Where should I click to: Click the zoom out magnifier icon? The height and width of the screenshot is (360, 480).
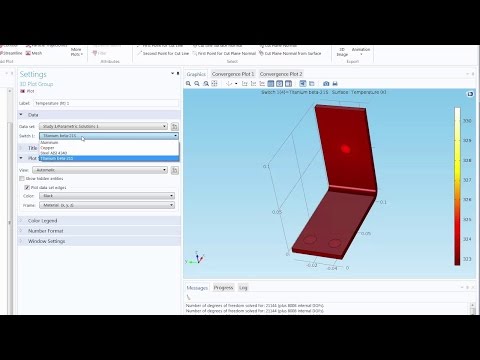tap(197, 84)
